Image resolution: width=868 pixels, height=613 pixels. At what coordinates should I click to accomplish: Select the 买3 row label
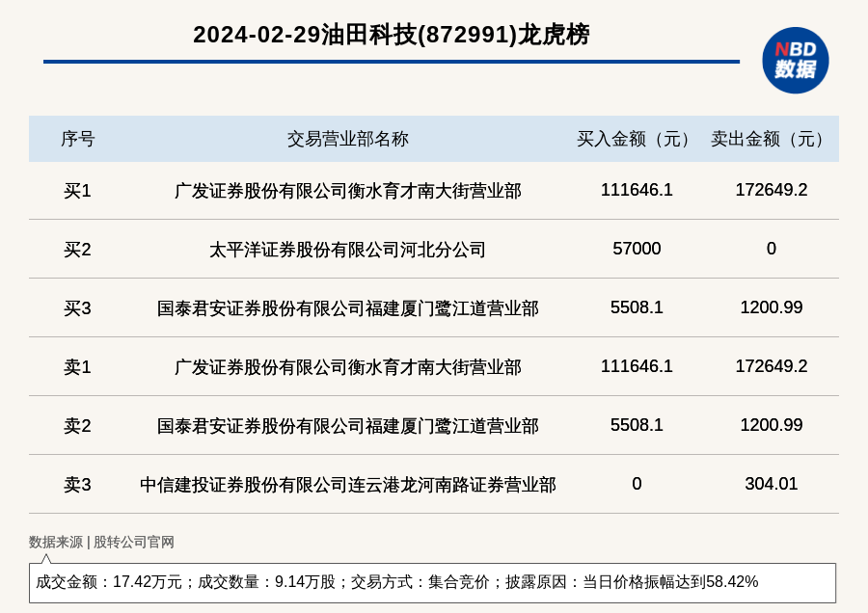(77, 308)
